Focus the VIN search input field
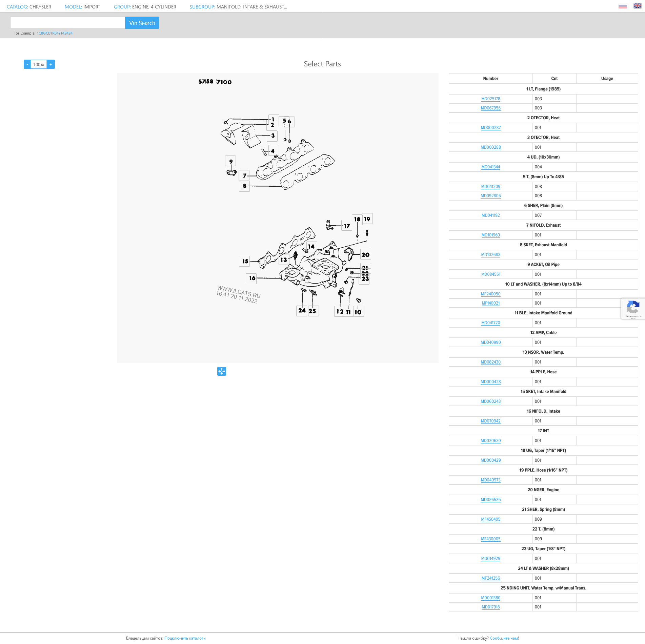This screenshot has width=645, height=644. 68,23
